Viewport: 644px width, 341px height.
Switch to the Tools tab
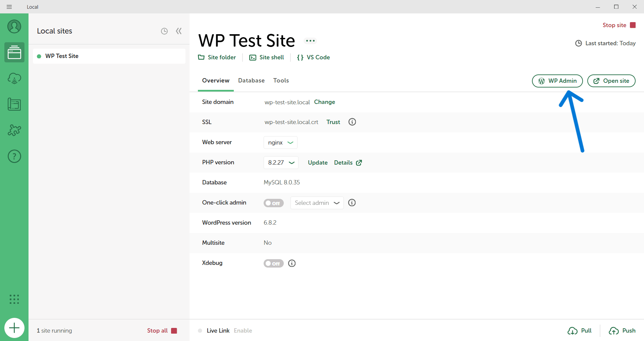281,80
